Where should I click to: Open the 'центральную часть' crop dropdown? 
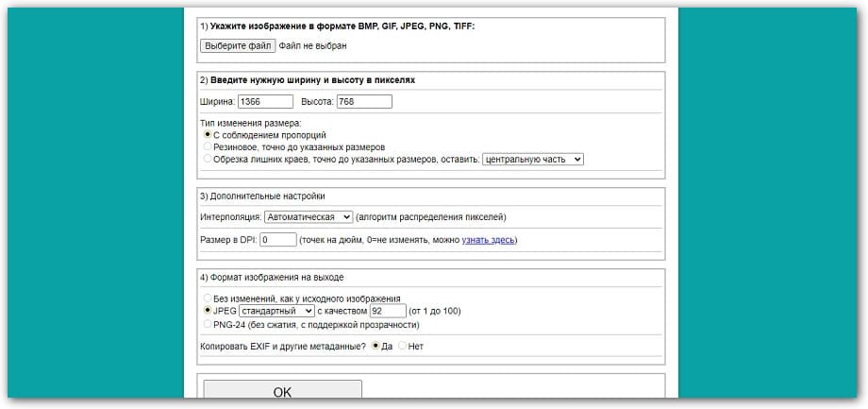pyautogui.click(x=532, y=160)
